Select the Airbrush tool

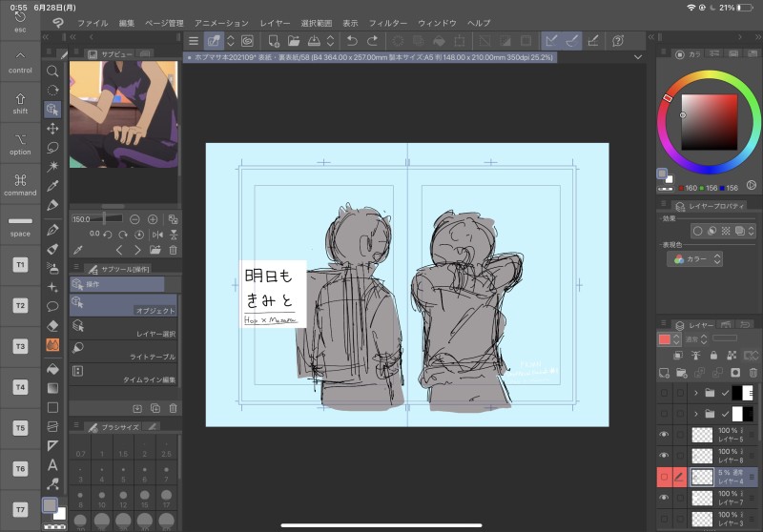tap(52, 268)
